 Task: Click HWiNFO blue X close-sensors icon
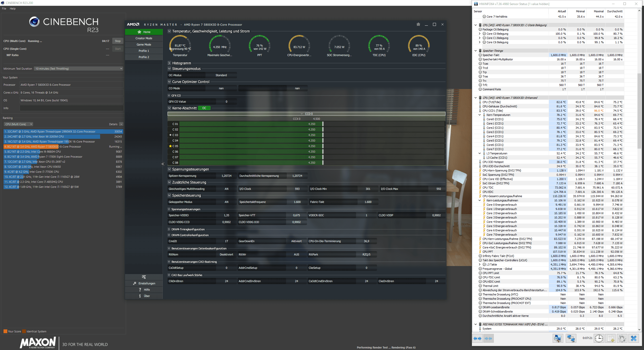(634, 338)
